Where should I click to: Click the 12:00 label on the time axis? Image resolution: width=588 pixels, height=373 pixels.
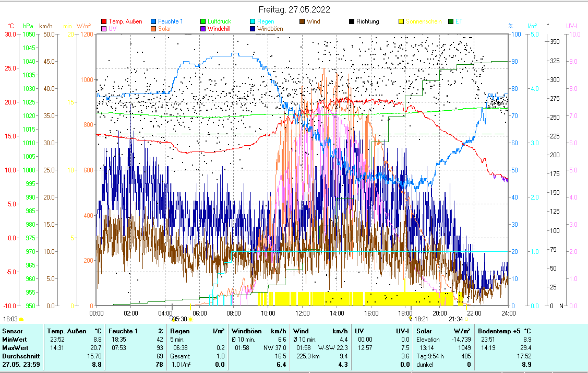click(302, 313)
